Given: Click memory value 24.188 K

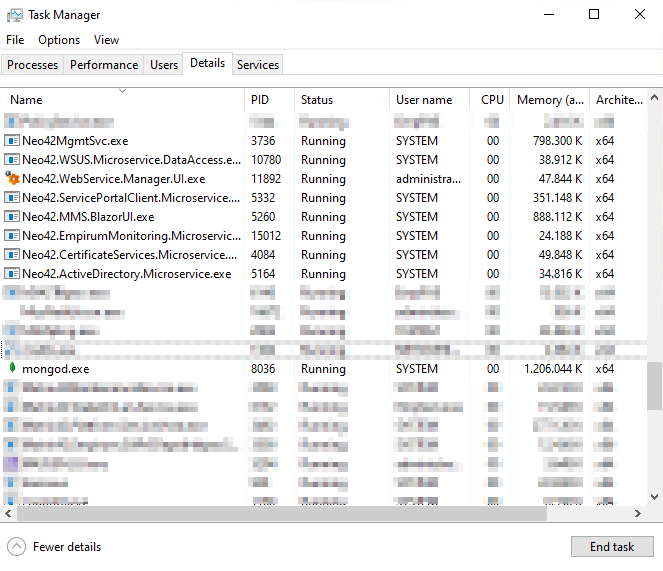Looking at the screenshot, I should (x=560, y=236).
